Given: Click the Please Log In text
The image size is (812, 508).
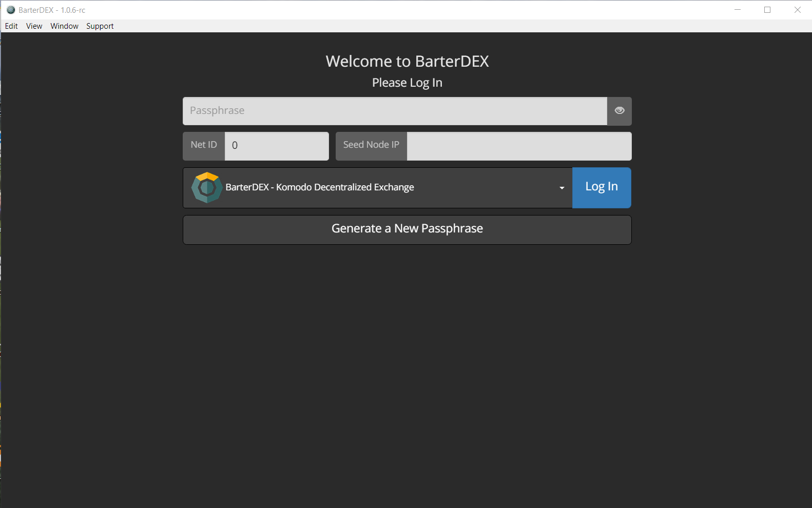Looking at the screenshot, I should (x=407, y=83).
